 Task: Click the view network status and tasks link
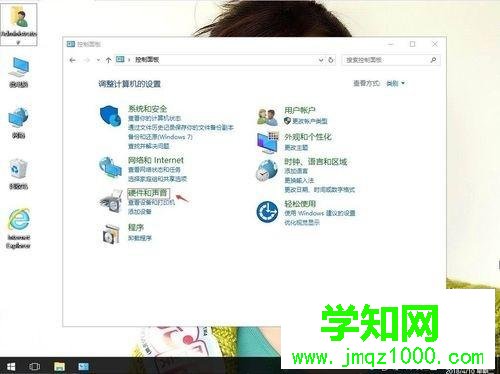click(x=154, y=170)
